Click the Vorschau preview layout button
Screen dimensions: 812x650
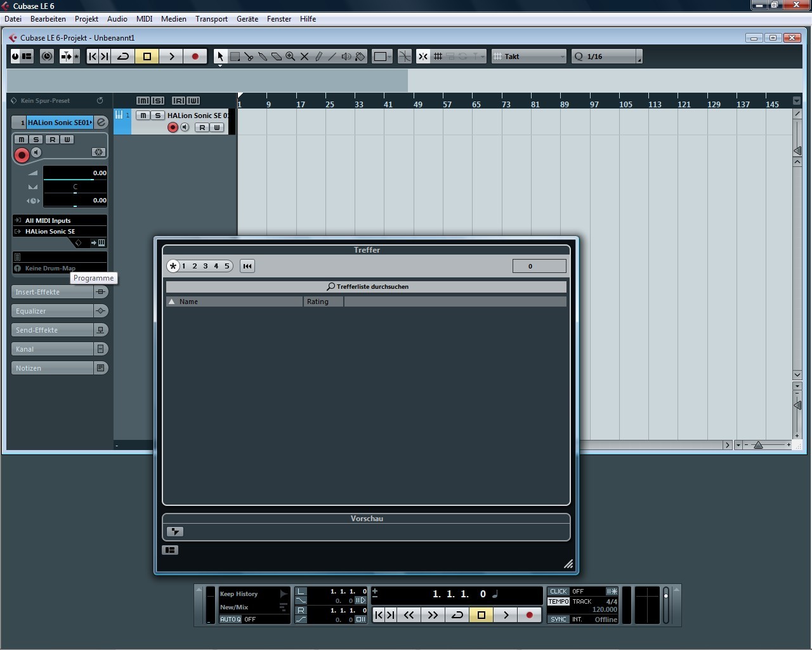[175, 531]
